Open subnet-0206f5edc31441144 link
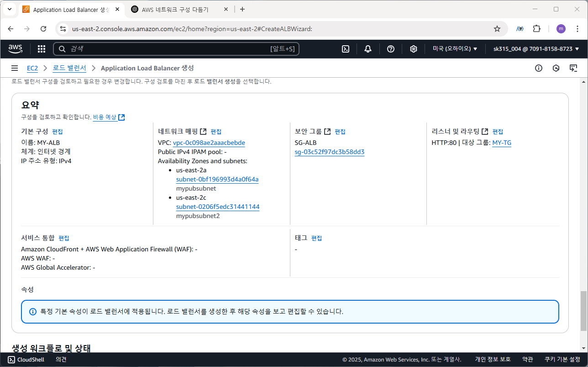The height and width of the screenshot is (367, 588). (218, 207)
